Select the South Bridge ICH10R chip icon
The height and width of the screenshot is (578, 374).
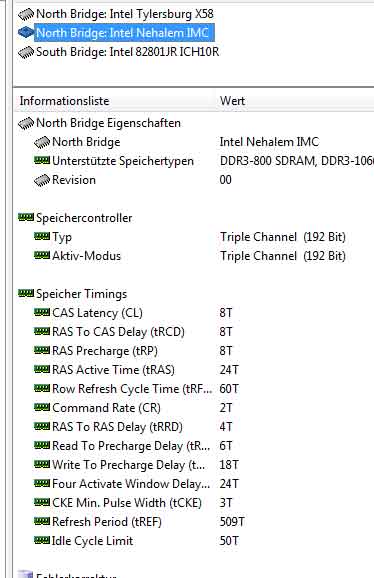[26, 52]
